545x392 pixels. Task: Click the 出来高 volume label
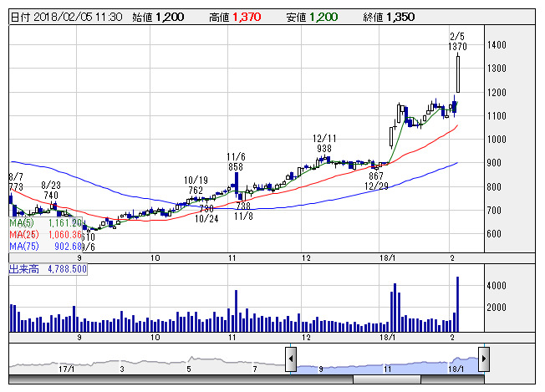pyautogui.click(x=24, y=270)
